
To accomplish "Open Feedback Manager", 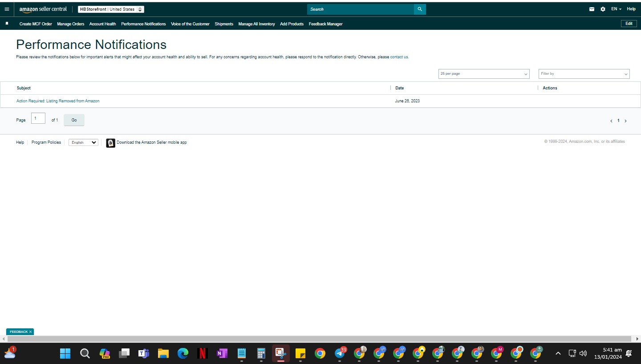I will pyautogui.click(x=325, y=24).
